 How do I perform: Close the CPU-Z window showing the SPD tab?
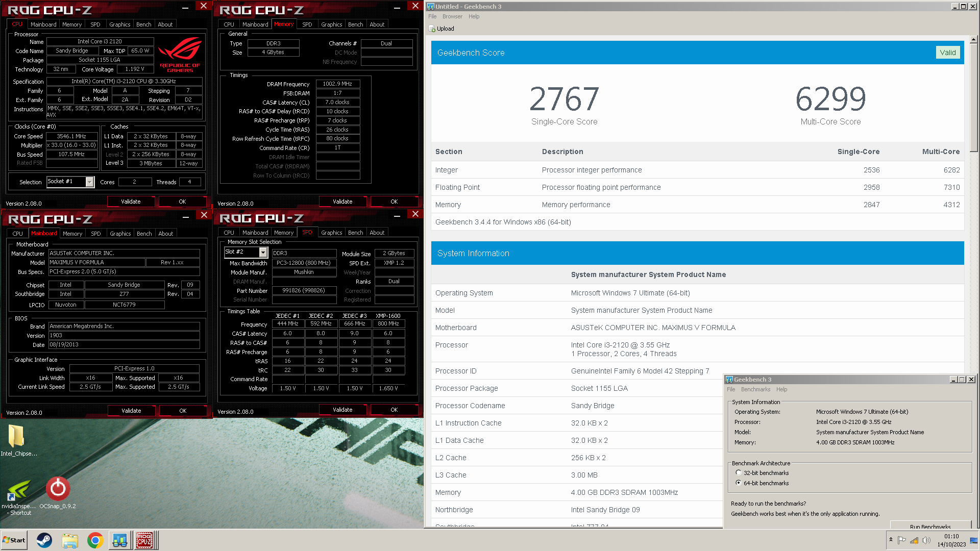[415, 214]
